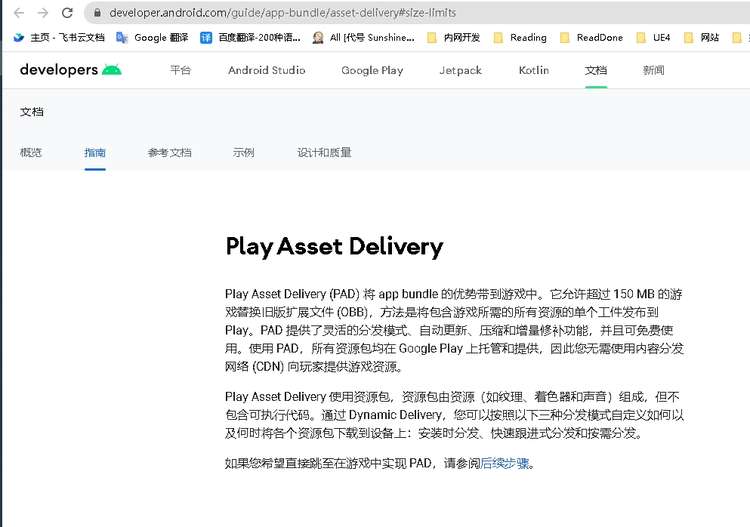Open the All [代号 Sunshine bookmark
The height and width of the screenshot is (527, 750).
364,37
